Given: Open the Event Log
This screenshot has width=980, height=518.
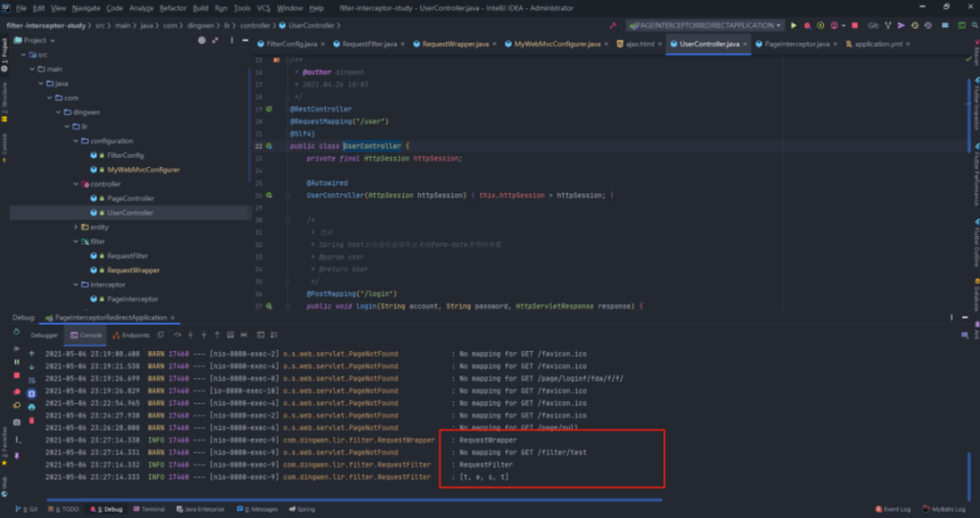Looking at the screenshot, I should [893, 509].
